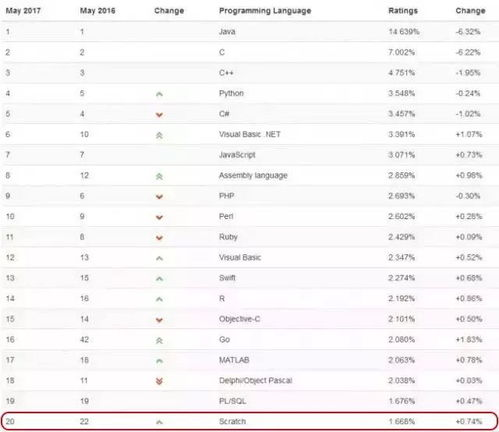Click the May 2016 column header
Viewport: 499px width, 432px height.
click(97, 11)
